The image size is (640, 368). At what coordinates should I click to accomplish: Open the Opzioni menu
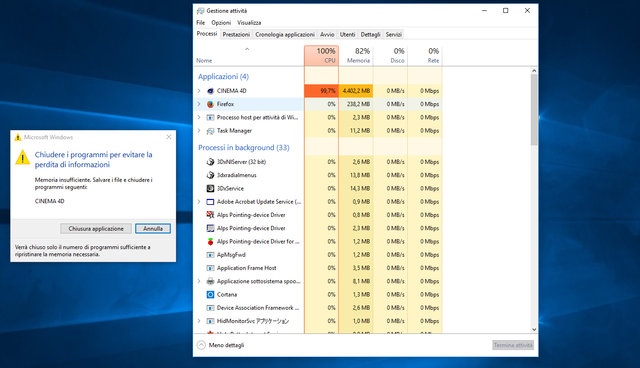221,22
